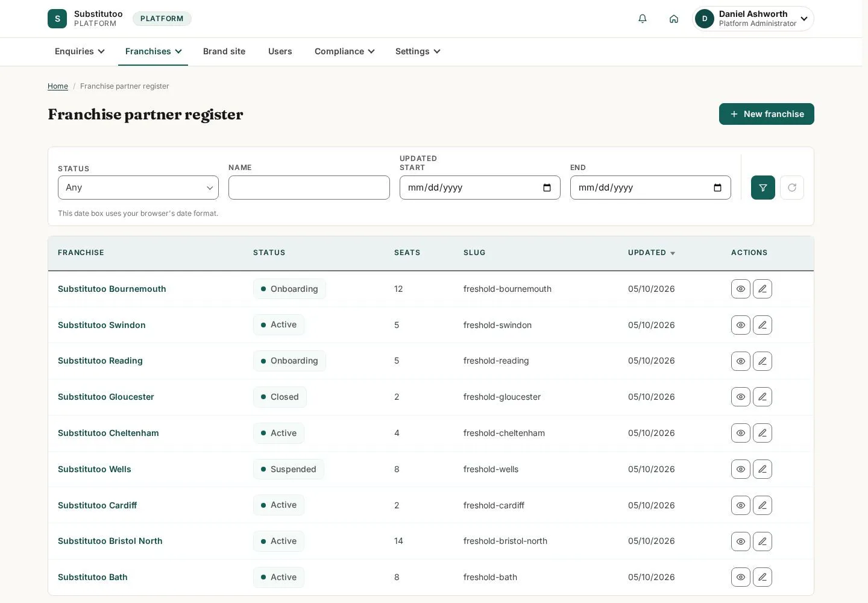This screenshot has height=603, width=868.
Task: Expand the Franchises menu
Action: (x=153, y=51)
